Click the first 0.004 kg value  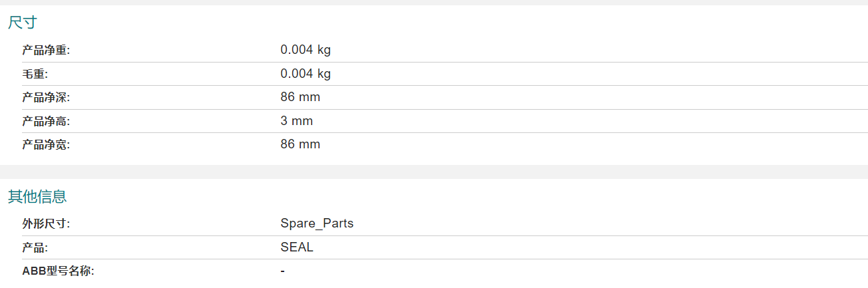tap(306, 50)
